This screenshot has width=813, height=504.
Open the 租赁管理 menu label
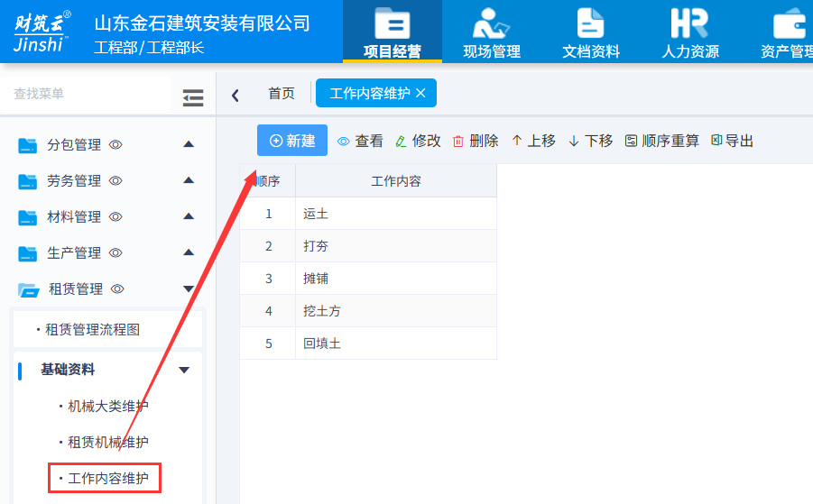coord(76,289)
